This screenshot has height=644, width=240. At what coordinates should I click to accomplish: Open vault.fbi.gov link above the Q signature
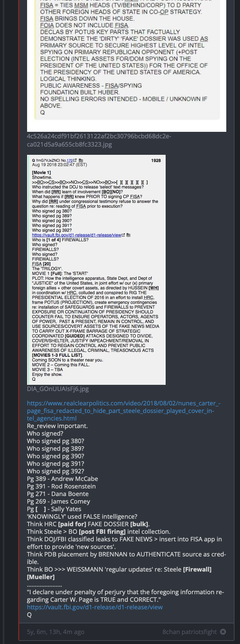[95, 607]
